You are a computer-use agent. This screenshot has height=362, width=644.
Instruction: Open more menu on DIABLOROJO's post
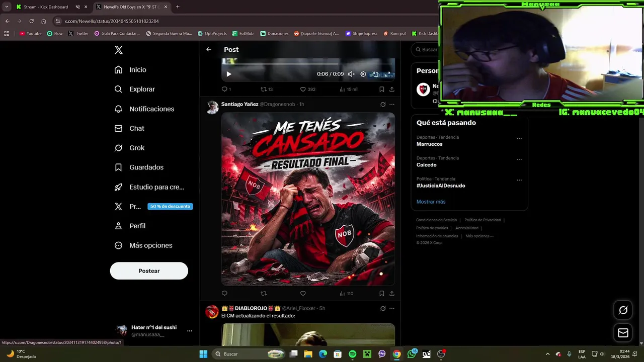point(392,308)
